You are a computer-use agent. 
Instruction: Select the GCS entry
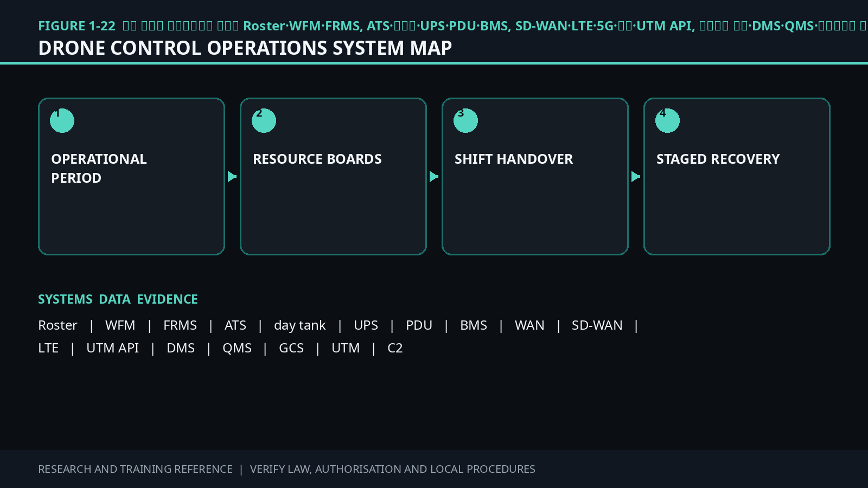pyautogui.click(x=291, y=348)
